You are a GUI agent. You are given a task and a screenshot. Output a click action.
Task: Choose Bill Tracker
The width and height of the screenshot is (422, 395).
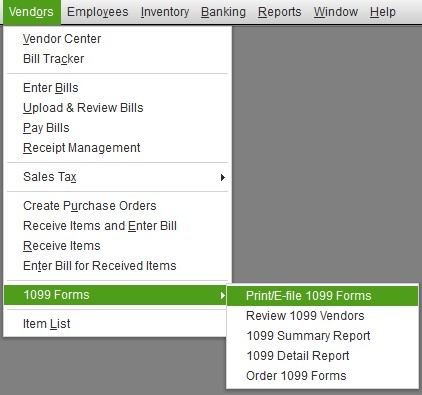(x=117, y=59)
